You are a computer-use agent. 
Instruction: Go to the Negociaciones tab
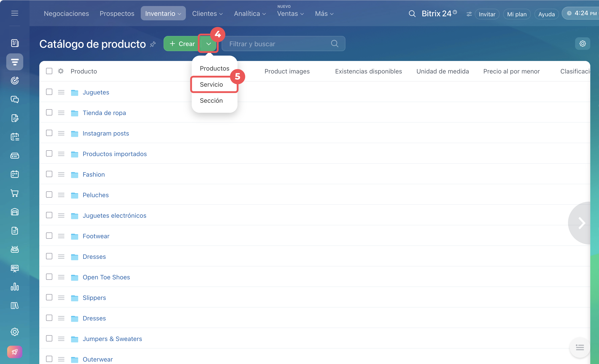tap(66, 14)
